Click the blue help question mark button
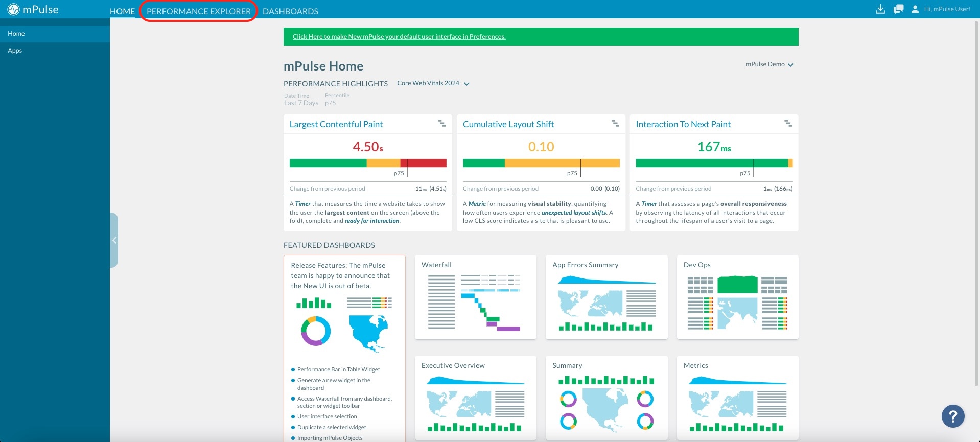The image size is (980, 442). [x=953, y=416]
